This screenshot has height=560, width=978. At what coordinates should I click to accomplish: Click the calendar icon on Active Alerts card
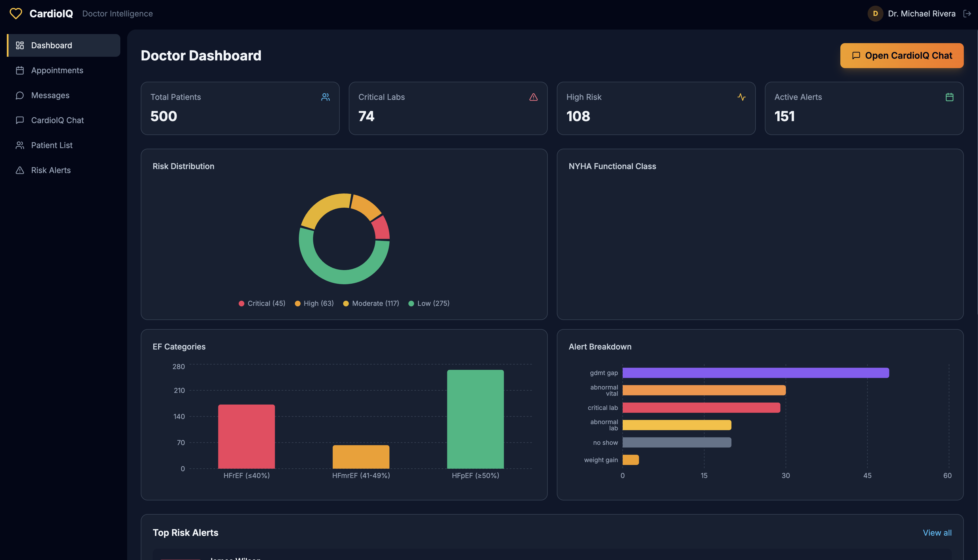(949, 97)
